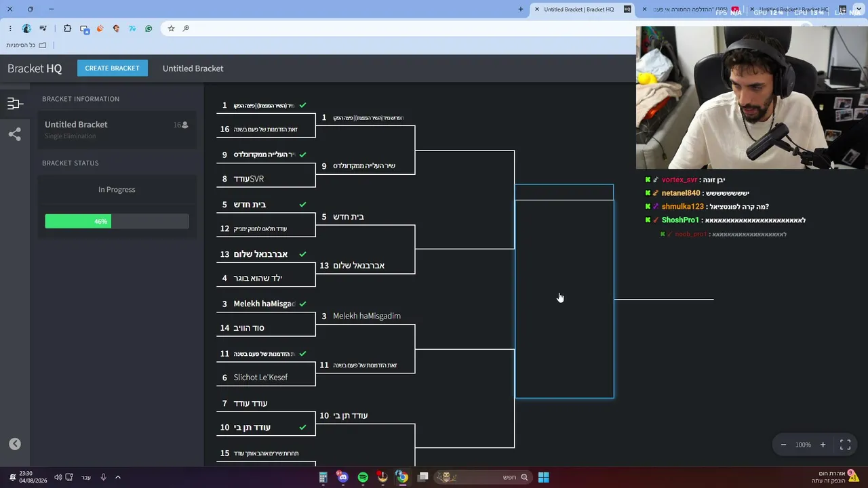Select seed 7 'עודד עודד' entry
The image size is (868, 488).
point(266,403)
